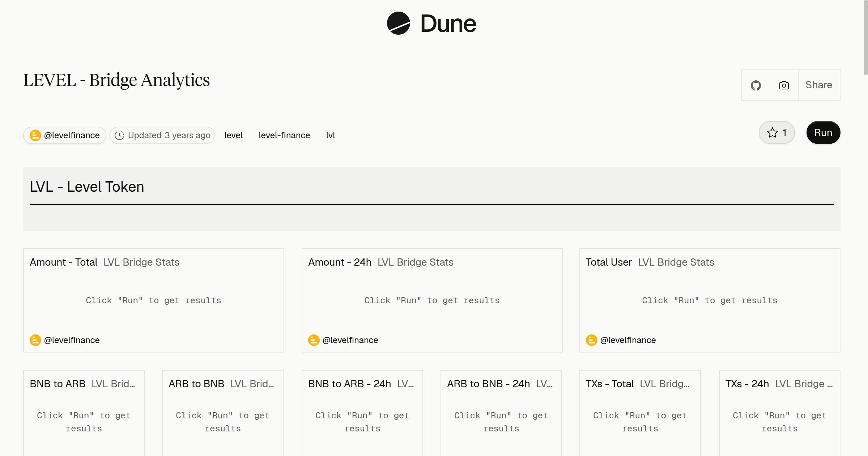Click @levelfinance in Amount - Total card
Viewport: 868px width, 456px height.
point(72,340)
